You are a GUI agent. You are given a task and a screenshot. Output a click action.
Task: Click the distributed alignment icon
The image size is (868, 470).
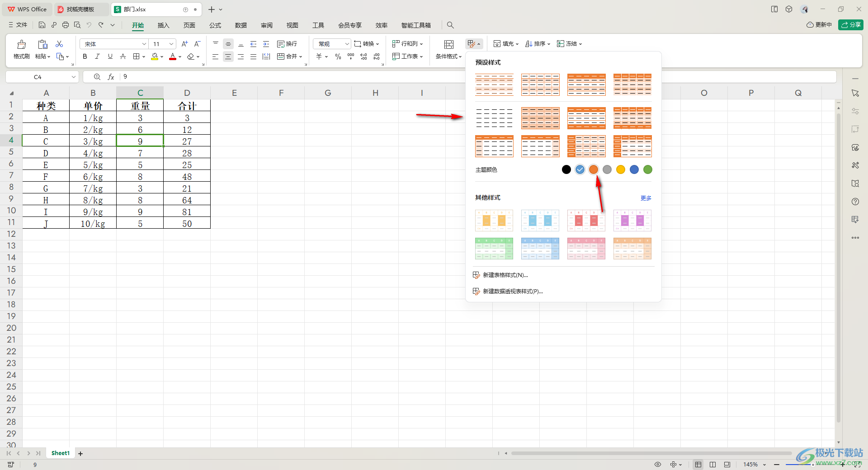tap(266, 56)
